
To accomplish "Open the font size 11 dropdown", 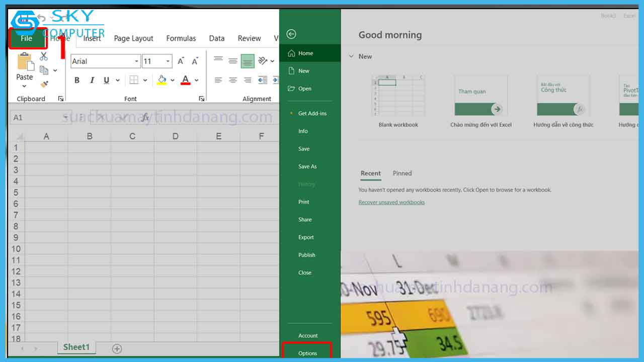I will click(x=168, y=61).
